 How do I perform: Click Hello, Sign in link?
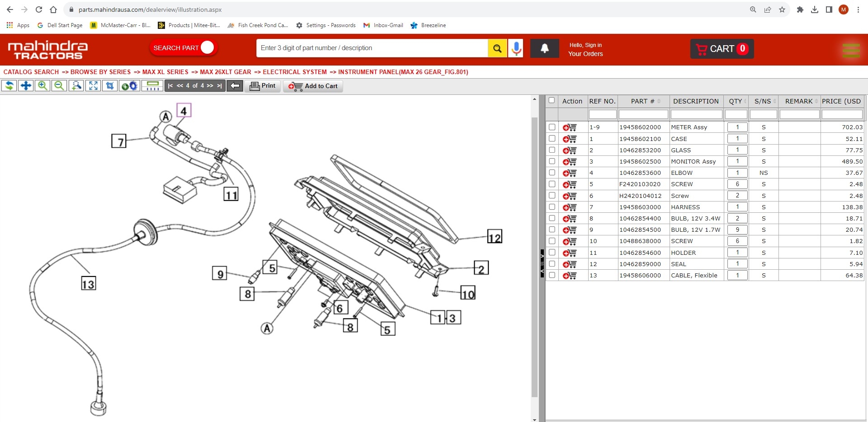tap(585, 45)
